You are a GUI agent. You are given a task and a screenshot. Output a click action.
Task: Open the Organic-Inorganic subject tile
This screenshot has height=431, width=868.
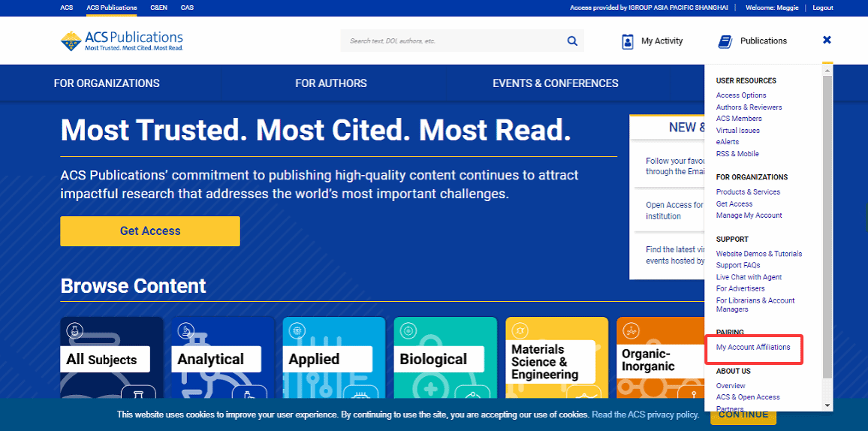click(661, 358)
